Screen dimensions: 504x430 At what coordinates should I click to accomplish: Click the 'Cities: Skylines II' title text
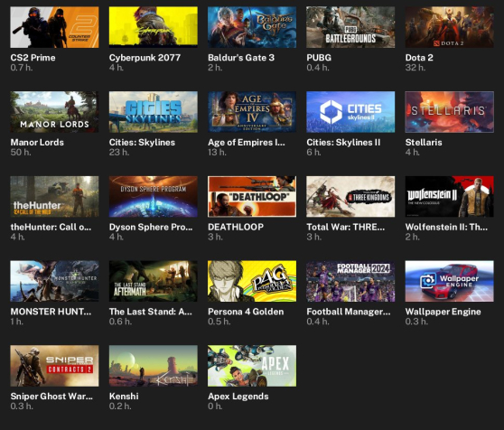pyautogui.click(x=343, y=142)
